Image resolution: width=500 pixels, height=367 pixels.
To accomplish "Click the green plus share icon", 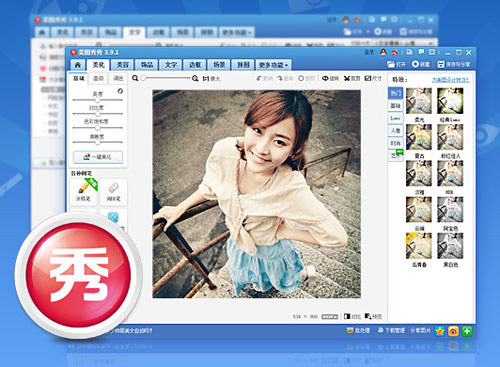I will point(467,331).
